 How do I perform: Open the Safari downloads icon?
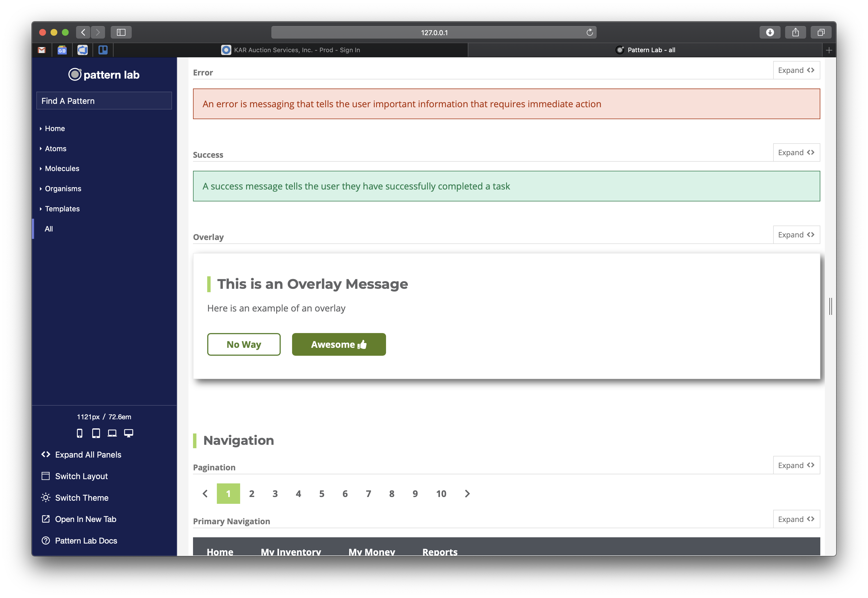(770, 32)
